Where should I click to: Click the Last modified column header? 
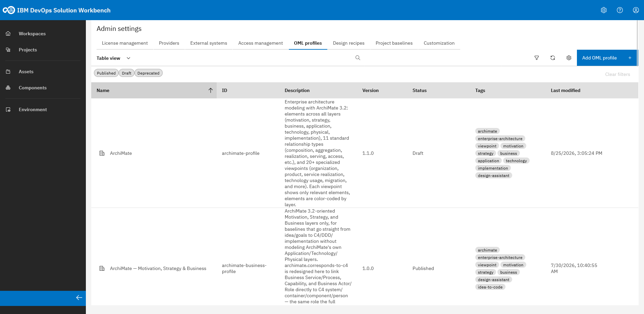(566, 90)
